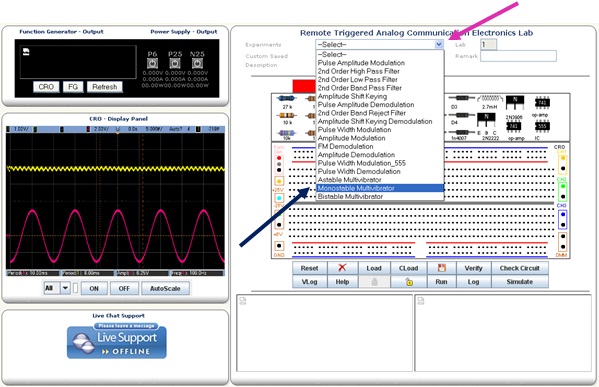Screen dimensions: 599x387
Task: Click the AutoScale button
Action: (165, 288)
